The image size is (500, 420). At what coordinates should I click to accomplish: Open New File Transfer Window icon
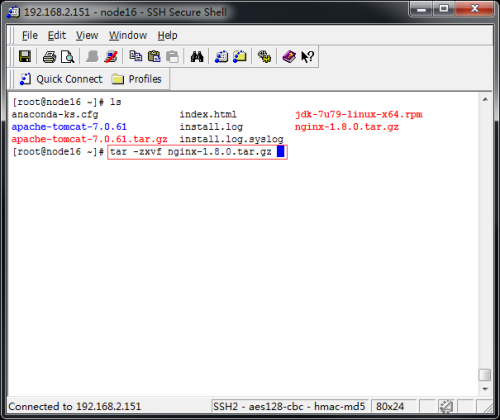[x=240, y=56]
